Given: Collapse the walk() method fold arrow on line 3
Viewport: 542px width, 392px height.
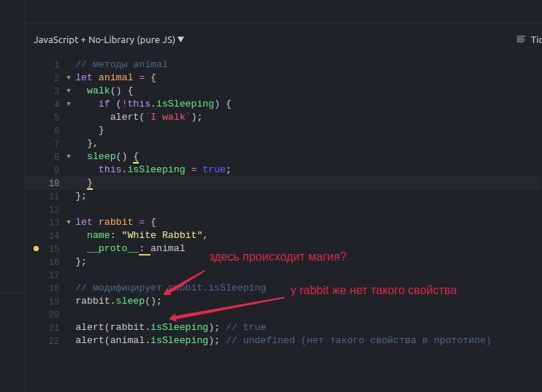Looking at the screenshot, I should [69, 91].
